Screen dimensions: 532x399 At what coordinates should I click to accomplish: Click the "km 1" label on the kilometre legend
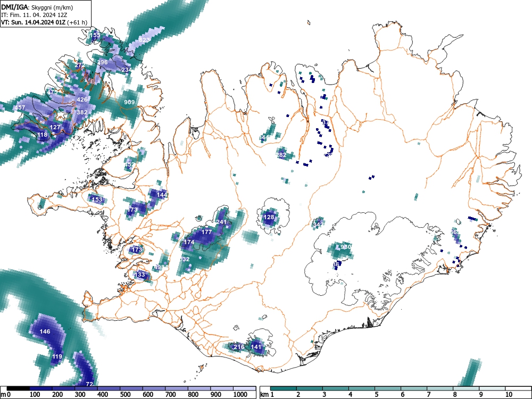268,395
